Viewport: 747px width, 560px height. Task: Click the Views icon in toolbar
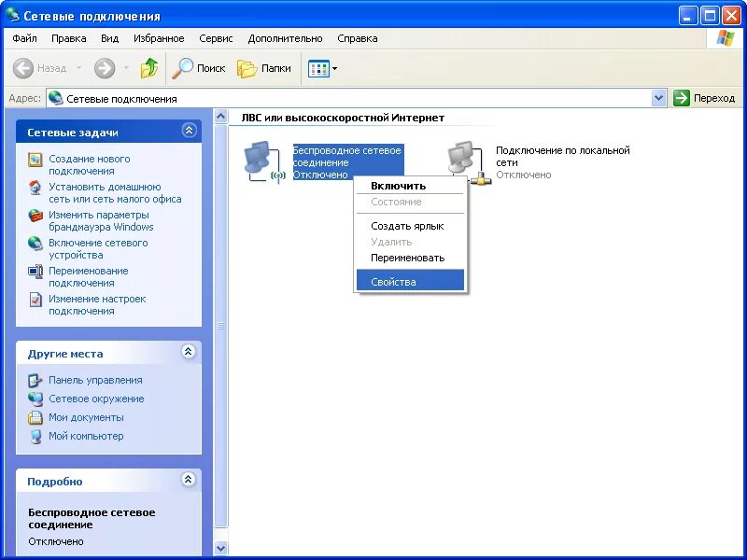point(318,68)
